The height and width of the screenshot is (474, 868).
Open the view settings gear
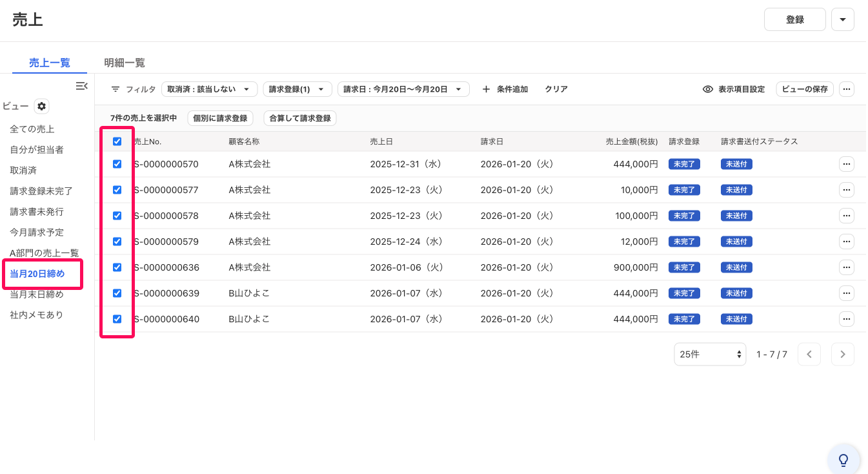click(x=41, y=106)
